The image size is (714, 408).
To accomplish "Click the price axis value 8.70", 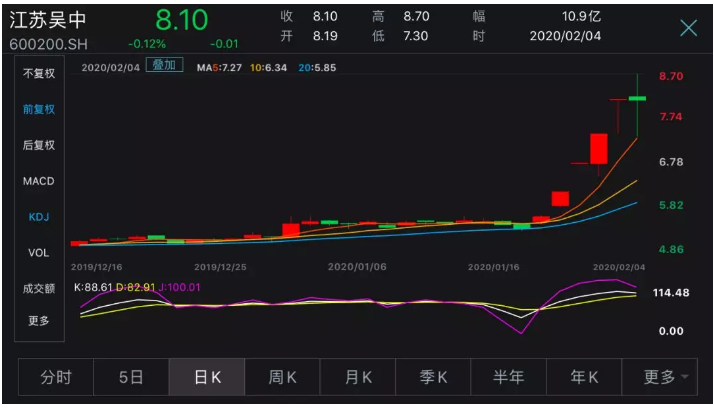I will click(671, 76).
